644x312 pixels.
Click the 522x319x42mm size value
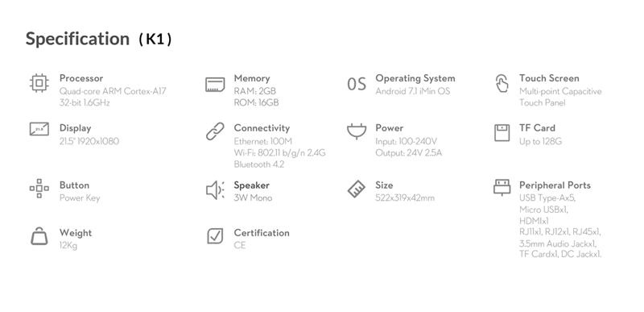click(405, 198)
